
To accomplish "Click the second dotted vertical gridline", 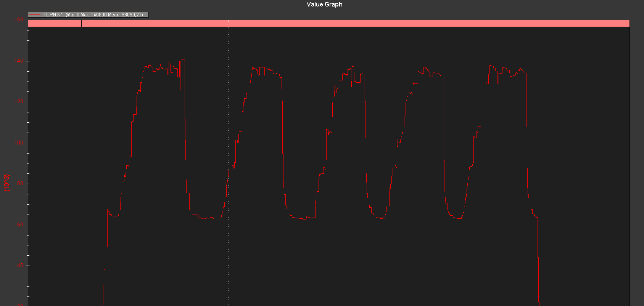I will click(x=429, y=248).
